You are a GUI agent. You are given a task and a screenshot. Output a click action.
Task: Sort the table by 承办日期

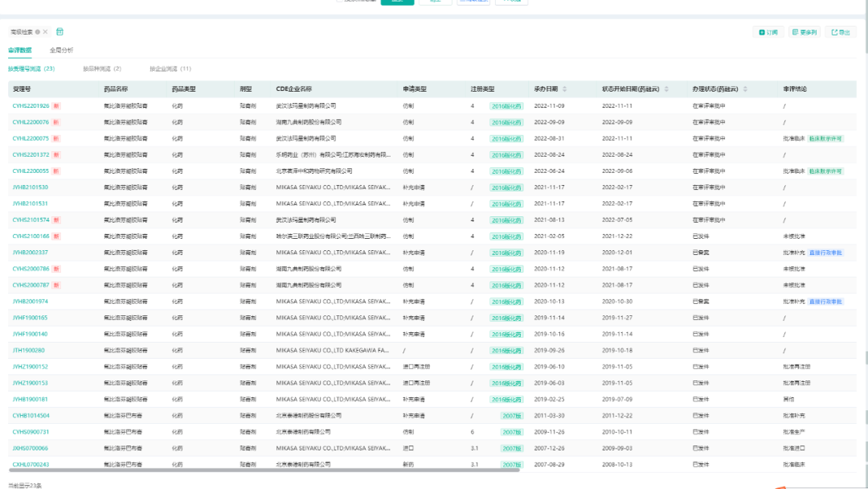[564, 88]
